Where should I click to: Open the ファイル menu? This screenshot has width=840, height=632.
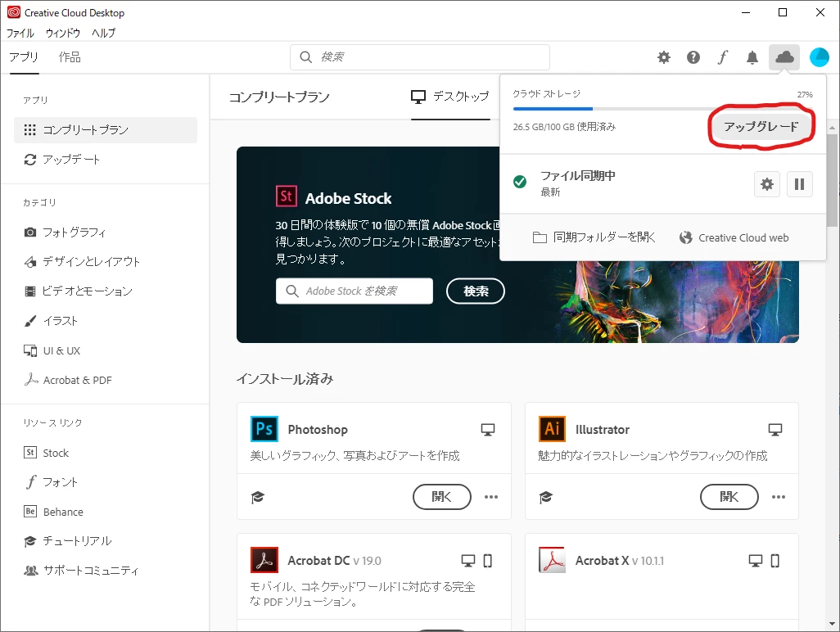point(20,33)
